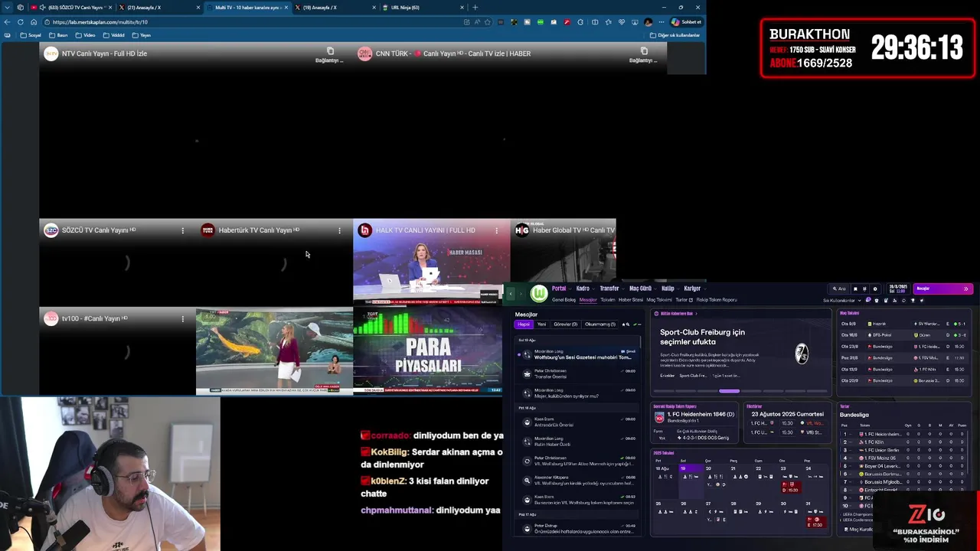Open a new browser tab with plus icon
Viewport: 980px width, 551px height.
[x=475, y=8]
